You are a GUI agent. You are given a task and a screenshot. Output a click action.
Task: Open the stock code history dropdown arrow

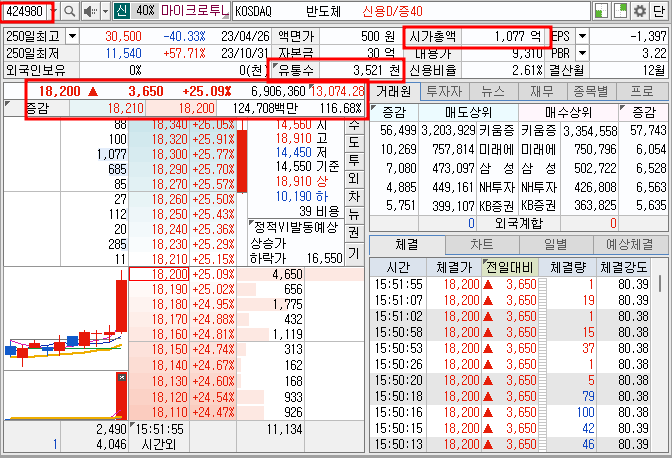pos(53,11)
